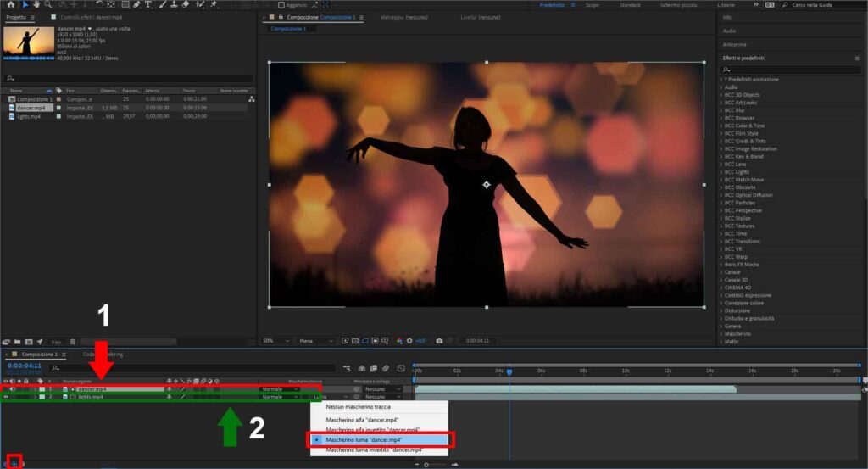868x469 pixels.
Task: Toggle quality switch on dancer.mp4 layer
Action: [x=183, y=389]
